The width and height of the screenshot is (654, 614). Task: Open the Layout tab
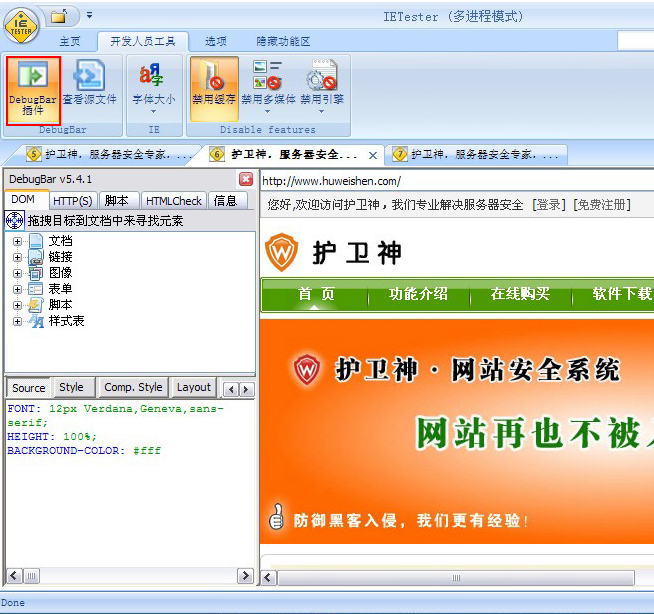click(x=194, y=388)
